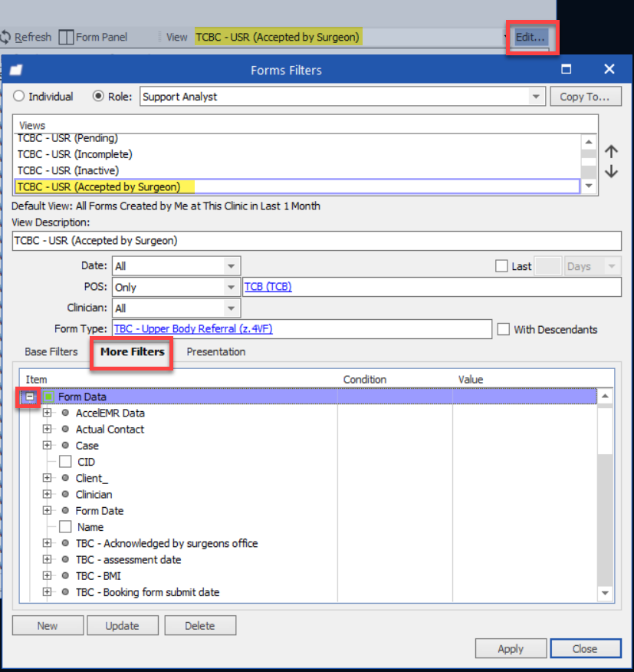The width and height of the screenshot is (634, 672).
Task: Expand TBC - assessment date node
Action: click(47, 559)
